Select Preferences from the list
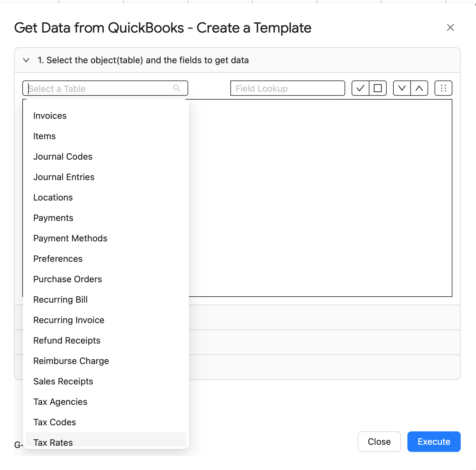476x470 pixels. [106, 259]
